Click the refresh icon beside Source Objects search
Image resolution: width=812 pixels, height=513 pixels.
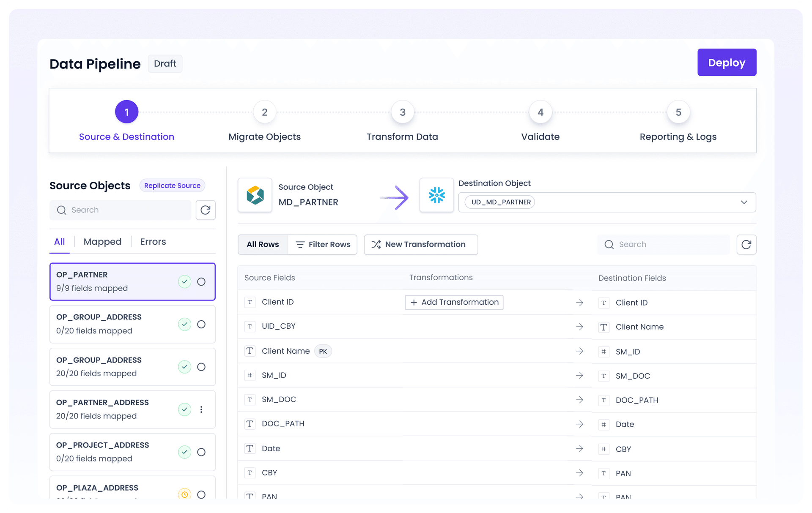[x=206, y=210]
